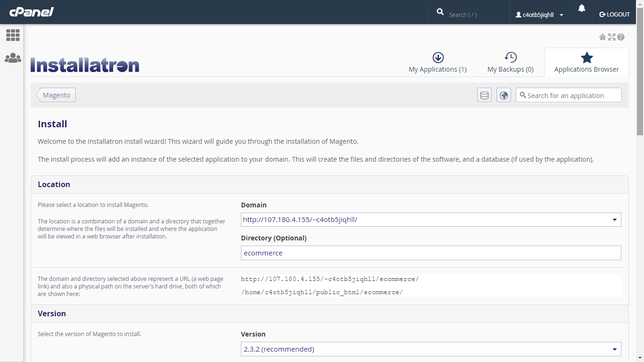Click the Directory (Optional) input field

pos(431,253)
